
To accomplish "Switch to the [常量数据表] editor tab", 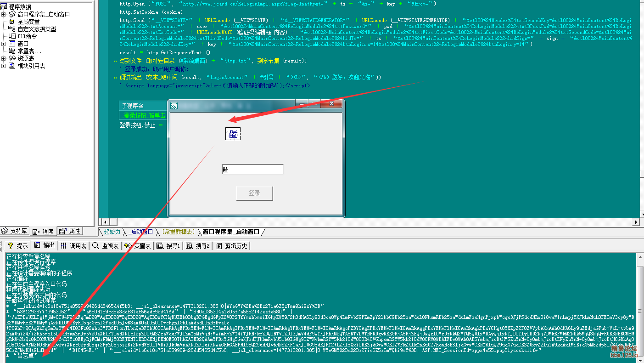I will tap(178, 232).
